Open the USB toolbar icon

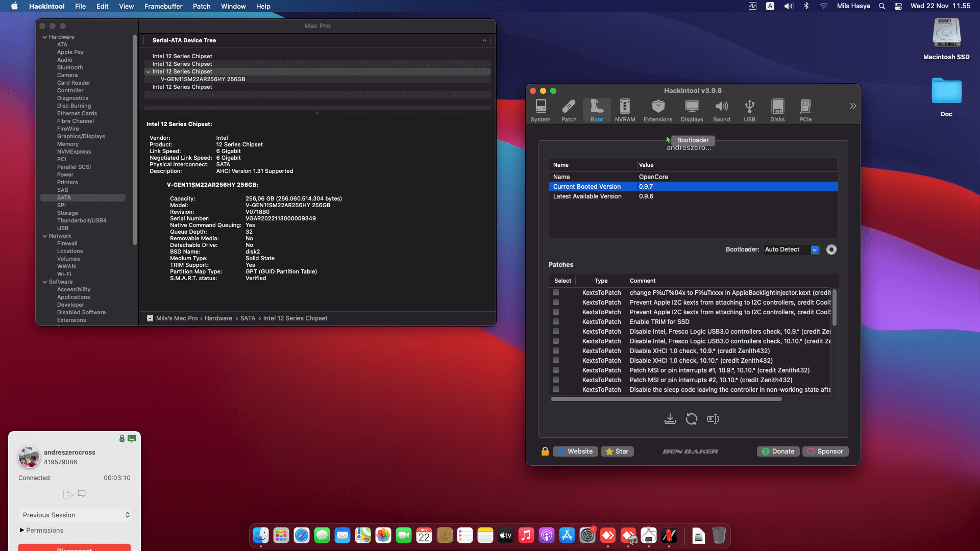coord(749,110)
